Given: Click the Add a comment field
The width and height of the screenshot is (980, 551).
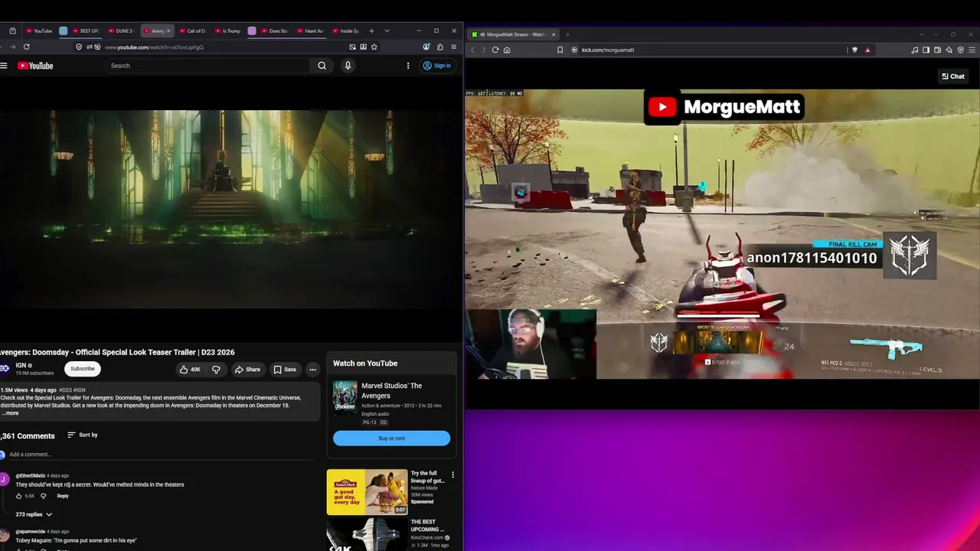Looking at the screenshot, I should tap(161, 455).
